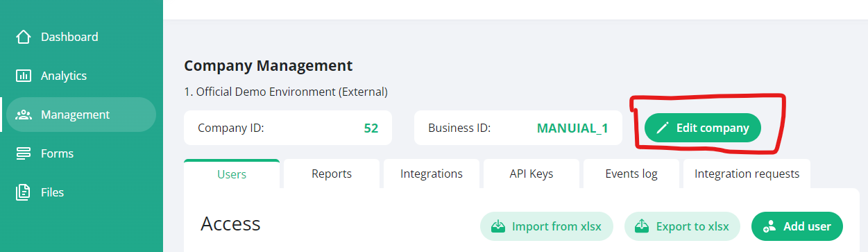This screenshot has width=868, height=252.
Task: Click the Company ID value 52
Action: click(371, 128)
